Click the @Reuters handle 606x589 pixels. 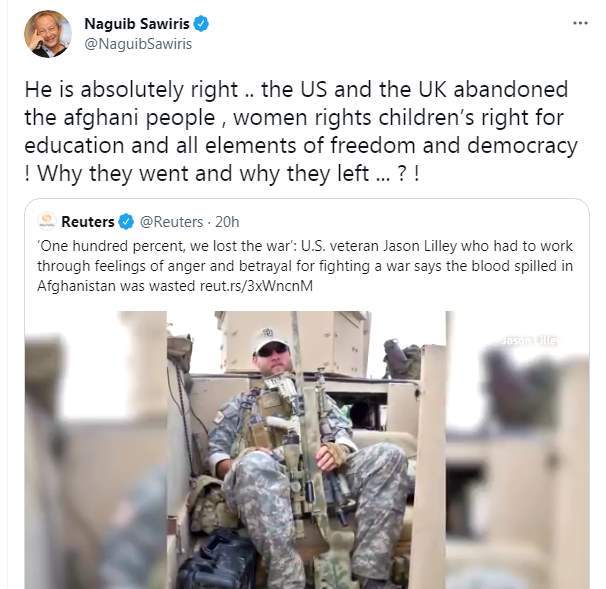pyautogui.click(x=171, y=222)
